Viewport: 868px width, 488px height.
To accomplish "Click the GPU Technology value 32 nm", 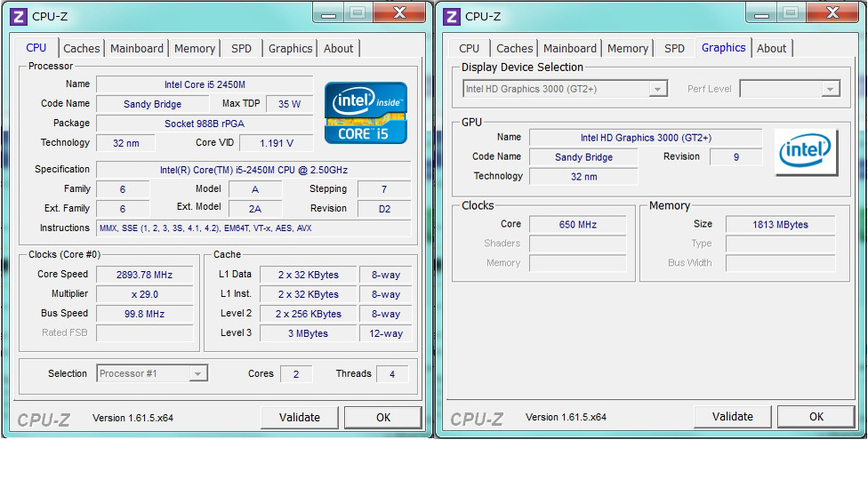I will coord(583,177).
